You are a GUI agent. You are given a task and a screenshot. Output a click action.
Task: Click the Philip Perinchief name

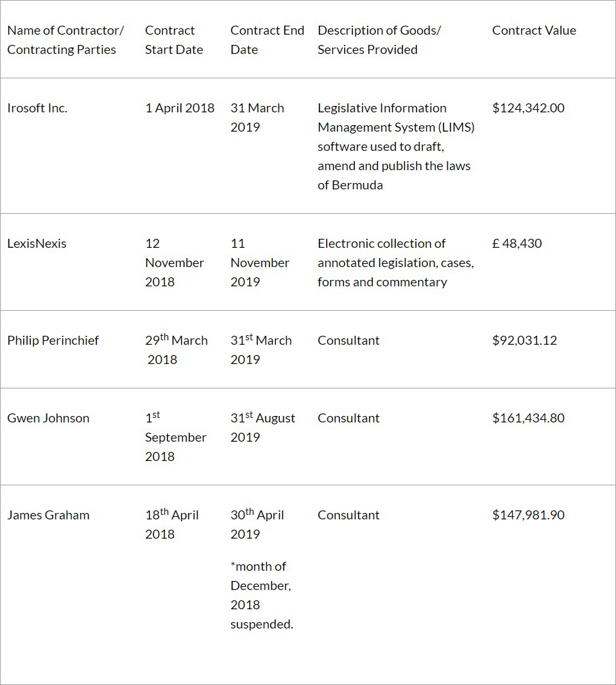coord(53,340)
